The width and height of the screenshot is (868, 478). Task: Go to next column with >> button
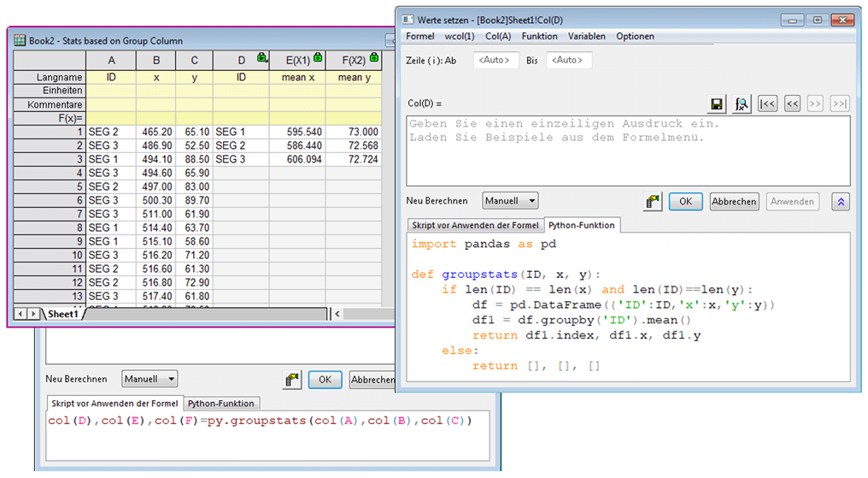click(815, 103)
